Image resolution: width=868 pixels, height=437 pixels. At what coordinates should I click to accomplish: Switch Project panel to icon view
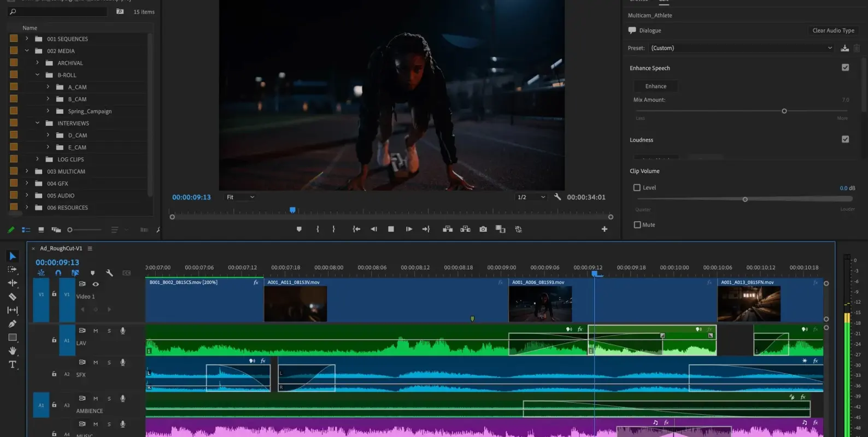(x=41, y=230)
